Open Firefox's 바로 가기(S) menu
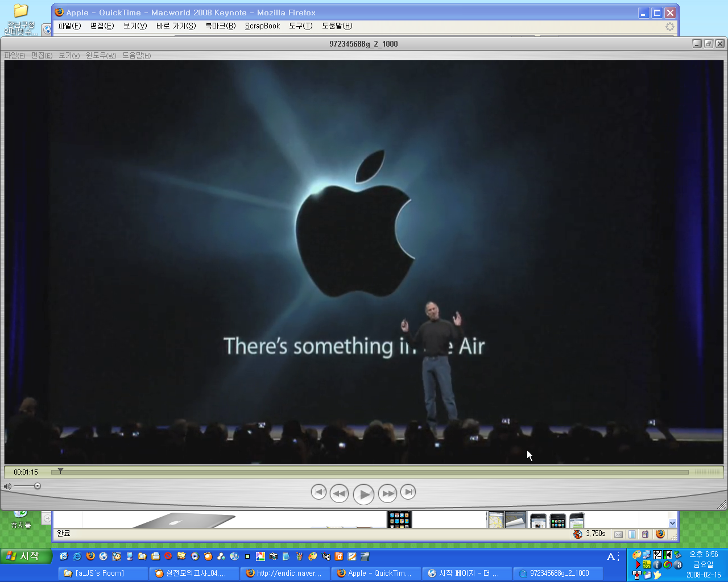This screenshot has width=728, height=582. (176, 26)
